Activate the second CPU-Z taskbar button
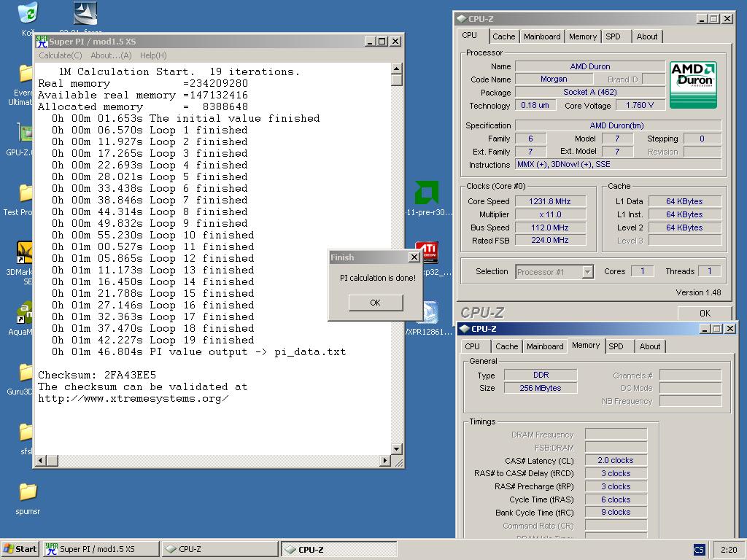The image size is (747, 560). 338,549
